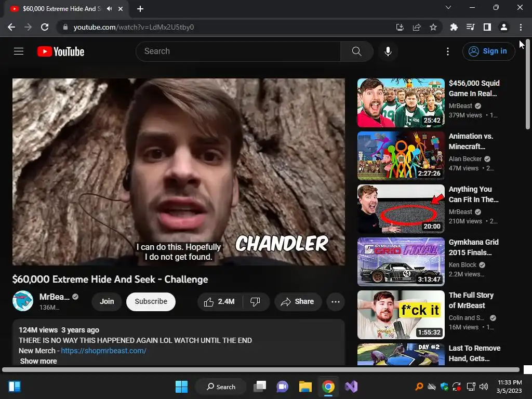Mute the tab via speaker icon
Screen dimensions: 532x399
point(109,9)
